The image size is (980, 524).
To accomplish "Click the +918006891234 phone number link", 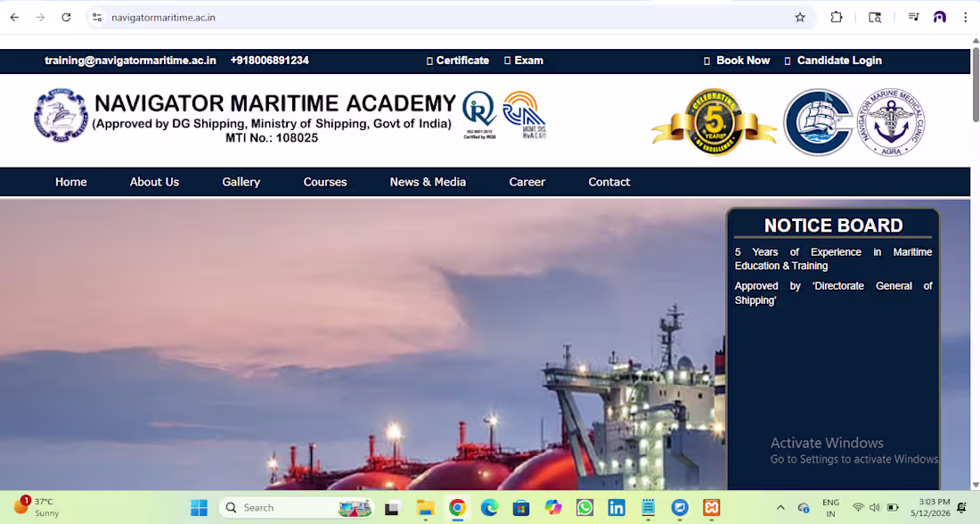I will [269, 61].
